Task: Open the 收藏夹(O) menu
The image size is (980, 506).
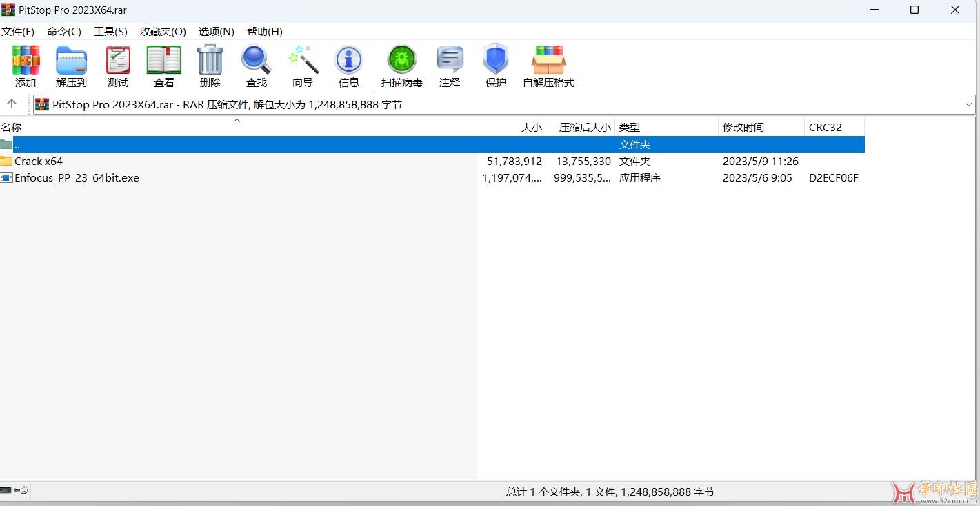Action: (x=163, y=32)
